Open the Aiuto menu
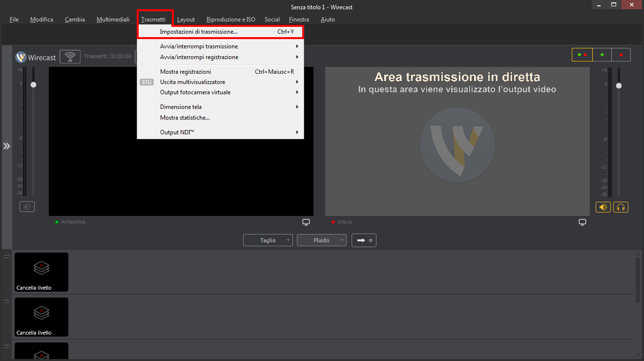The height and width of the screenshot is (361, 644). point(328,20)
